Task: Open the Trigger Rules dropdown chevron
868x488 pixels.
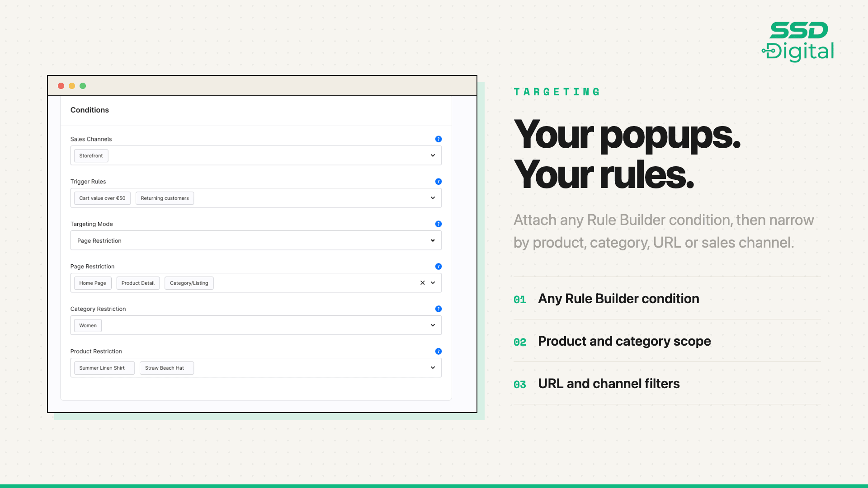Action: tap(433, 198)
